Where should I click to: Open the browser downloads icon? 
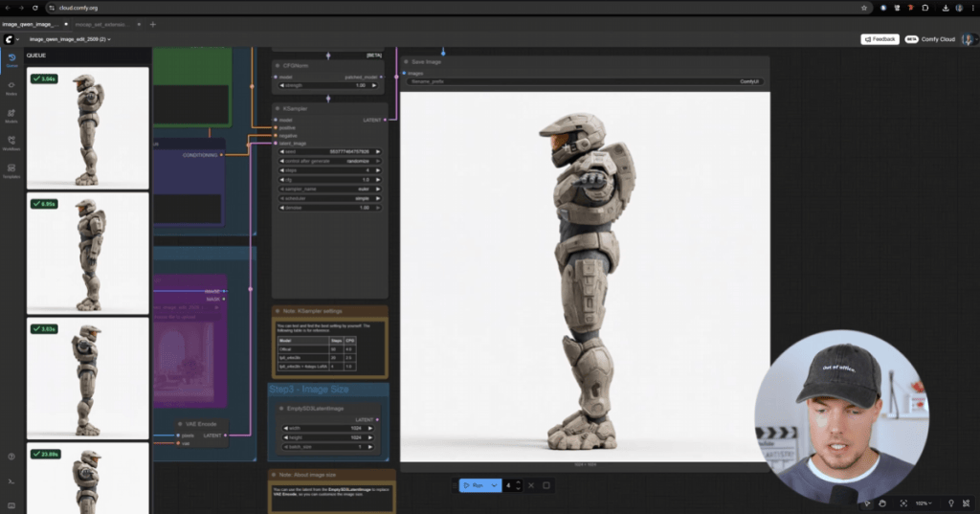tap(945, 8)
